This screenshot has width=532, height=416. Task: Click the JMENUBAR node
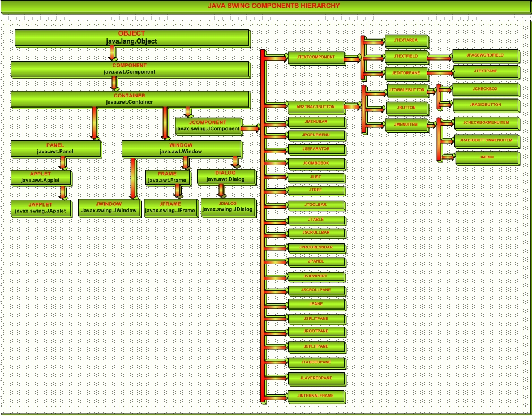pyautogui.click(x=316, y=122)
